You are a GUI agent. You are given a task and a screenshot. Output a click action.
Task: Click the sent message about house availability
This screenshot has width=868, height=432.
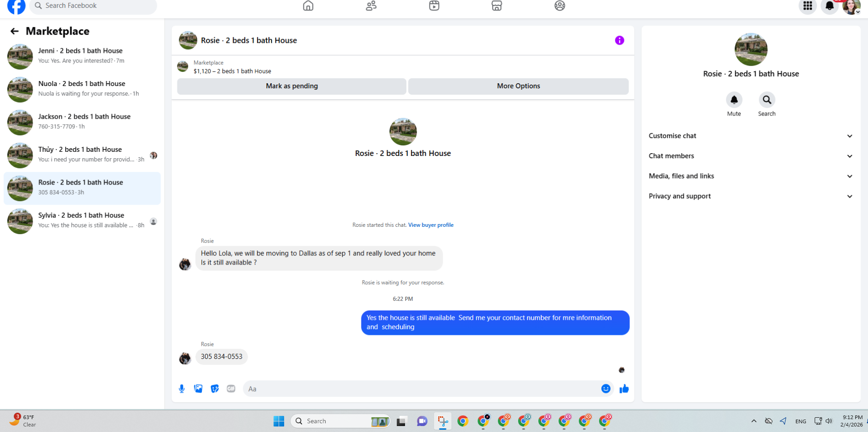(x=495, y=323)
